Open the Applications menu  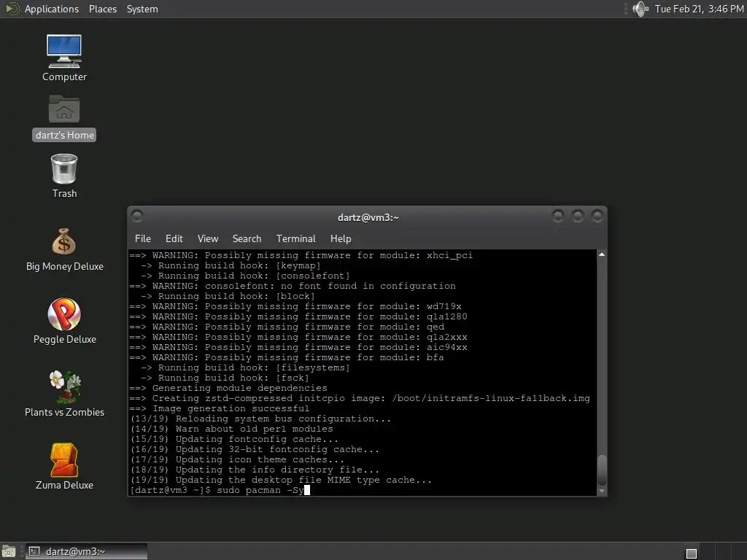point(52,9)
